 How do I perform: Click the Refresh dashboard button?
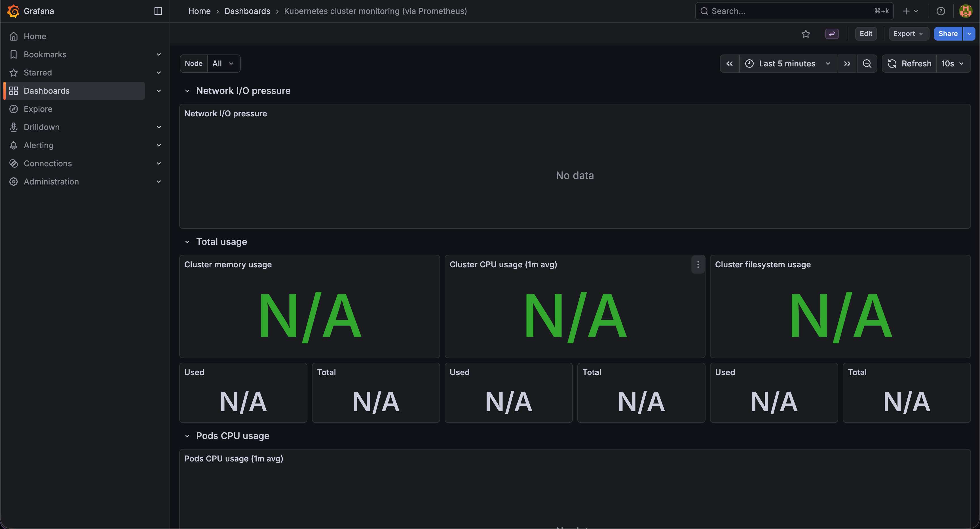click(x=909, y=64)
